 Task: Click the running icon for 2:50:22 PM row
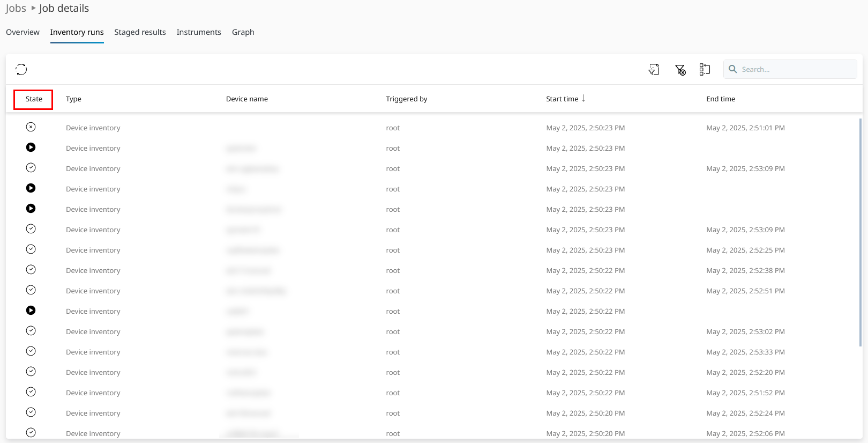click(31, 311)
